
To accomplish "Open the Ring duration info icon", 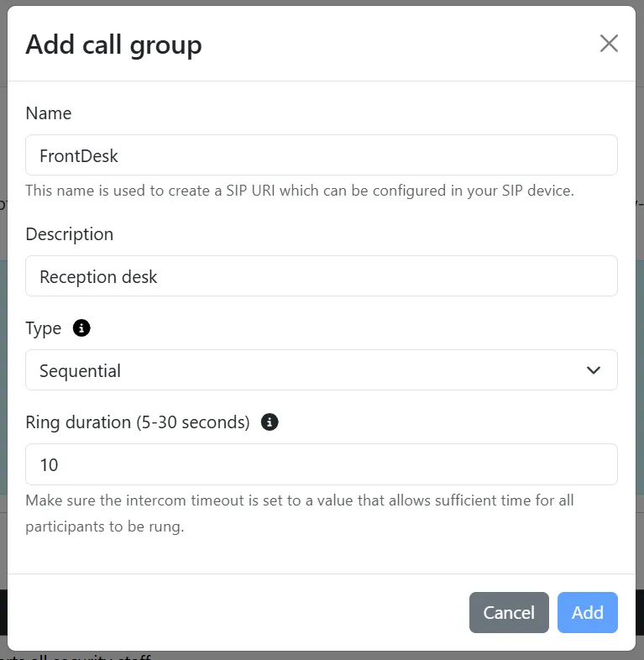I will coord(270,422).
